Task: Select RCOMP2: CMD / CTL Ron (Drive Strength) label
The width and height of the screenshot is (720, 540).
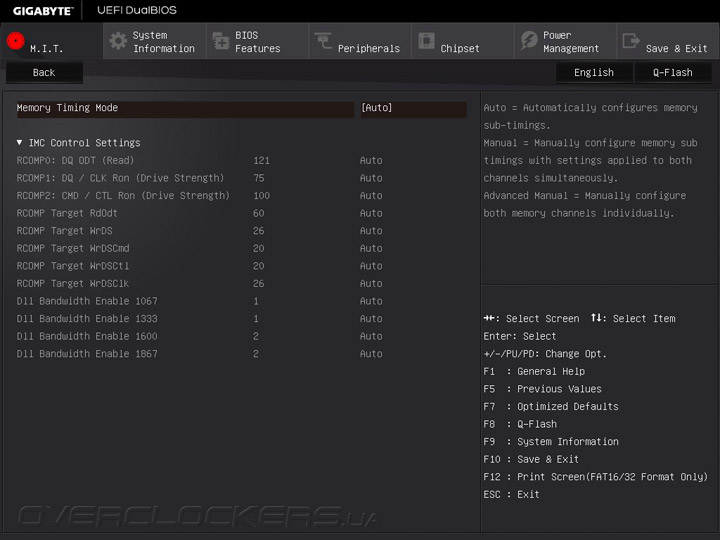Action: pyautogui.click(x=123, y=196)
